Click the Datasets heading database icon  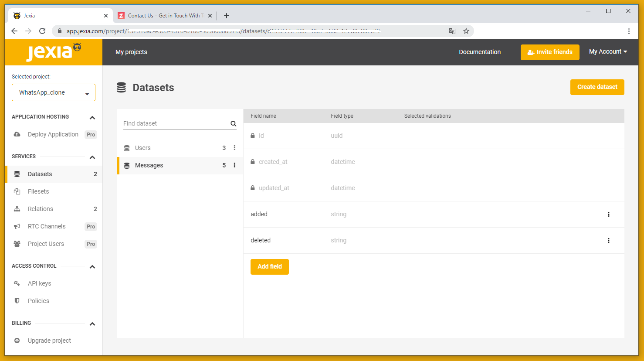coord(122,88)
